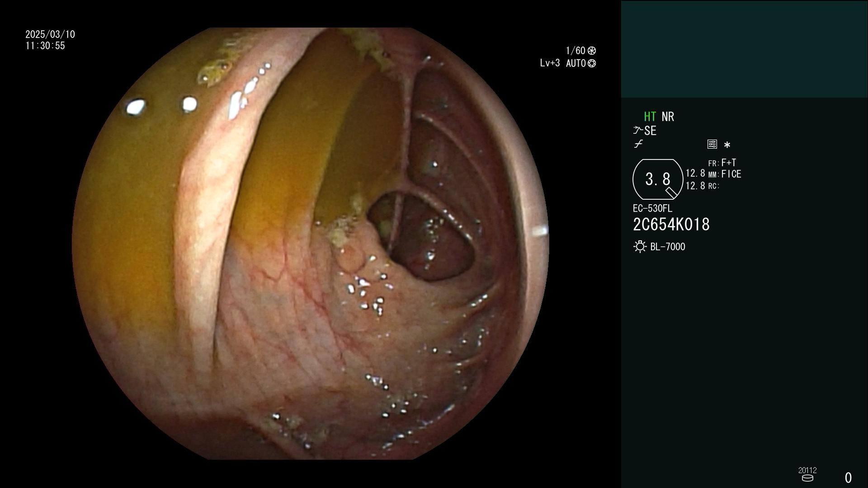Click the light source lamp icon
The image size is (868, 488).
pyautogui.click(x=640, y=247)
